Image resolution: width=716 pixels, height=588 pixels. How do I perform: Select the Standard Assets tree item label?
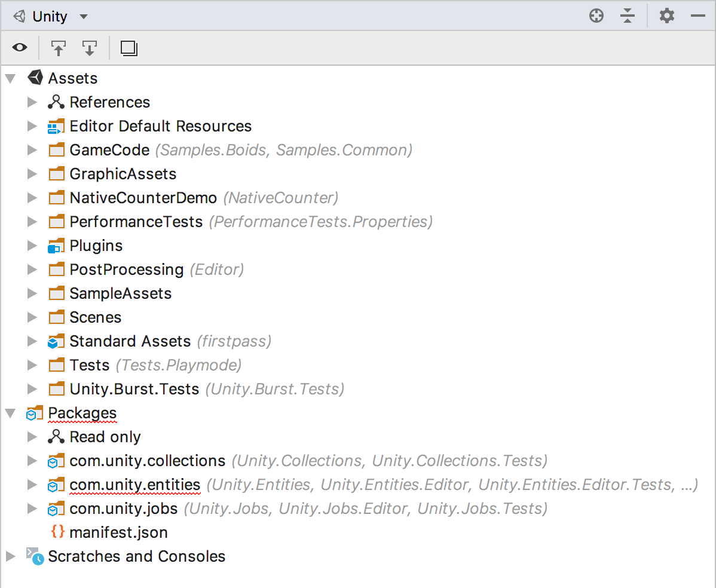130,341
